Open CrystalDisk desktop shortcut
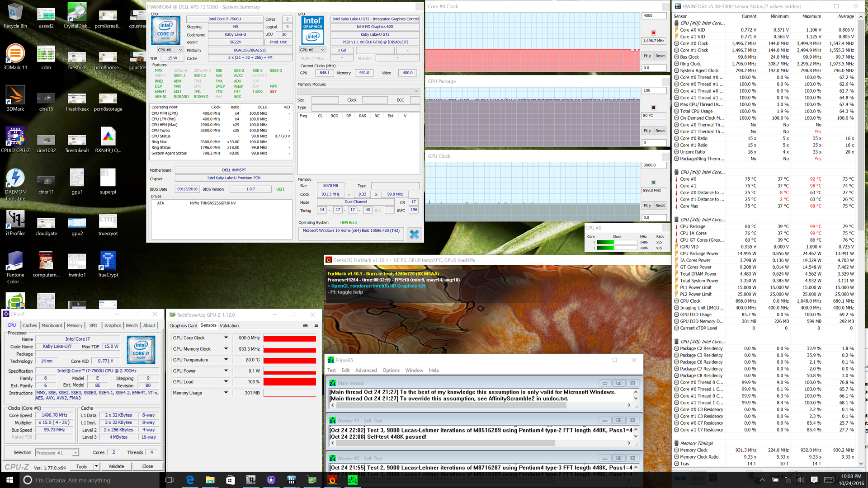 click(77, 16)
